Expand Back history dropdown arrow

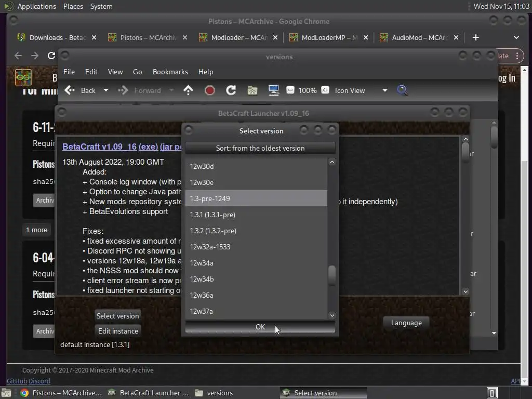pos(106,90)
